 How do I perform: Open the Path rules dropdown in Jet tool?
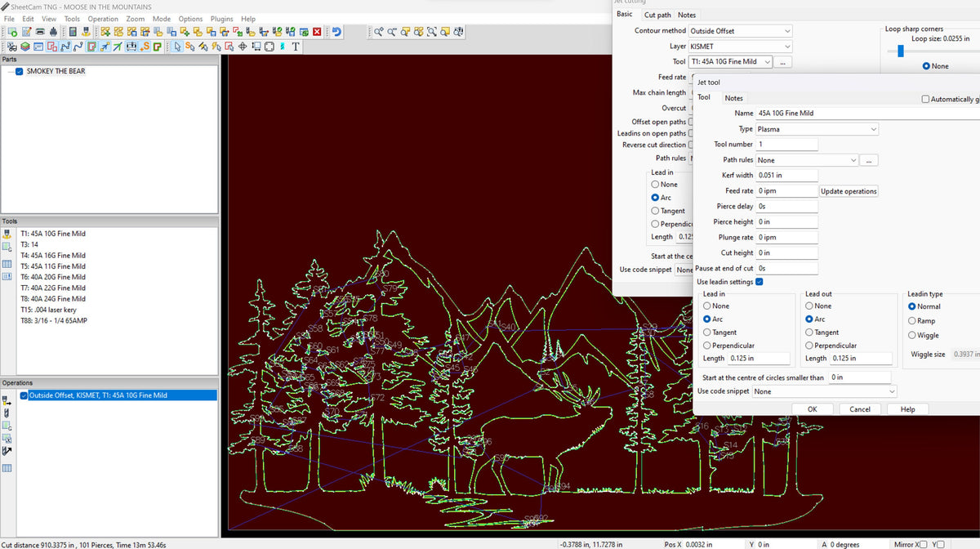tap(808, 160)
